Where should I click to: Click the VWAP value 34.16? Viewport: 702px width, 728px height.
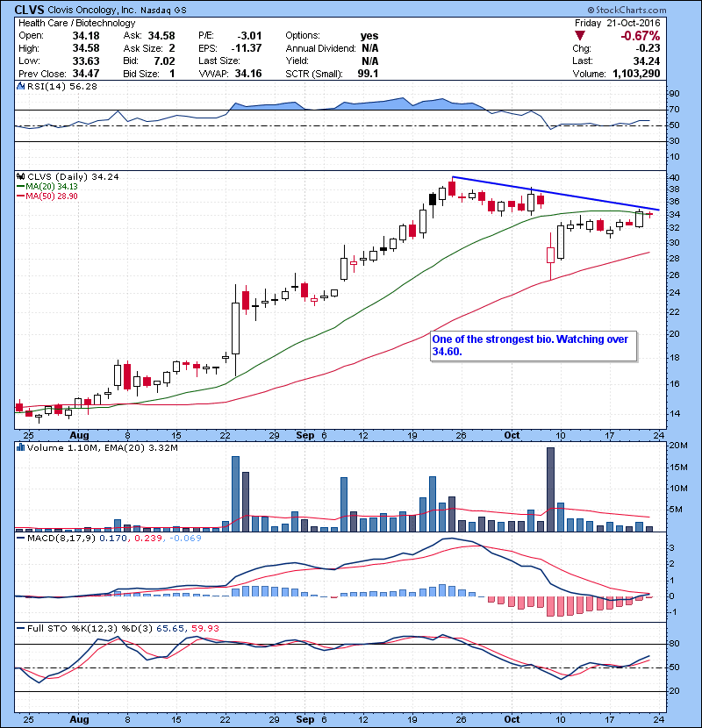(x=248, y=74)
